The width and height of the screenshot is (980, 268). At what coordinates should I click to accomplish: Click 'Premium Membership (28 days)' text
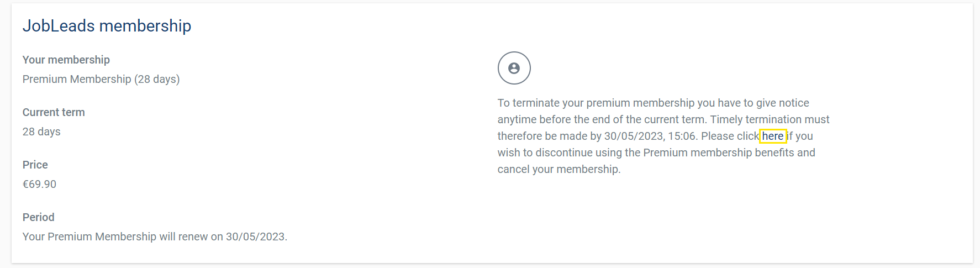tap(101, 79)
